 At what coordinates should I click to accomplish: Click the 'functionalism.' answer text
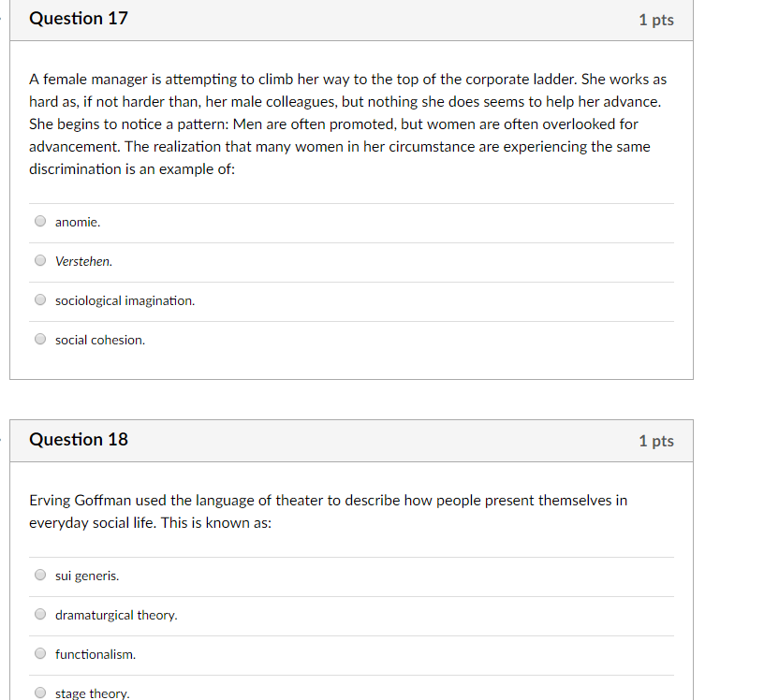tap(95, 654)
